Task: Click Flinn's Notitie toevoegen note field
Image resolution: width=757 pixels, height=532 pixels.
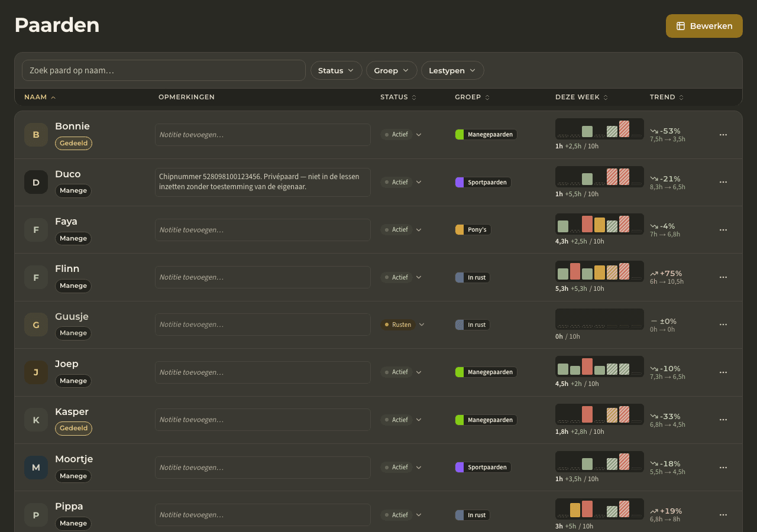Action: (263, 277)
